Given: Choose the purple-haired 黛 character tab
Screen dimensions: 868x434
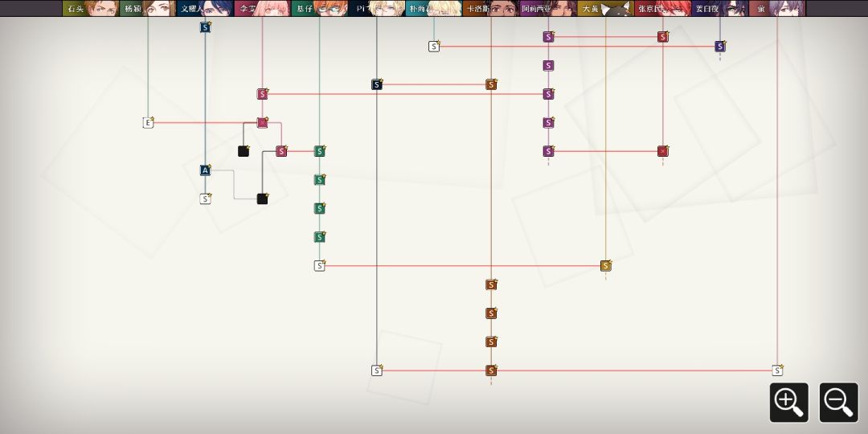Looking at the screenshot, I should 777,8.
